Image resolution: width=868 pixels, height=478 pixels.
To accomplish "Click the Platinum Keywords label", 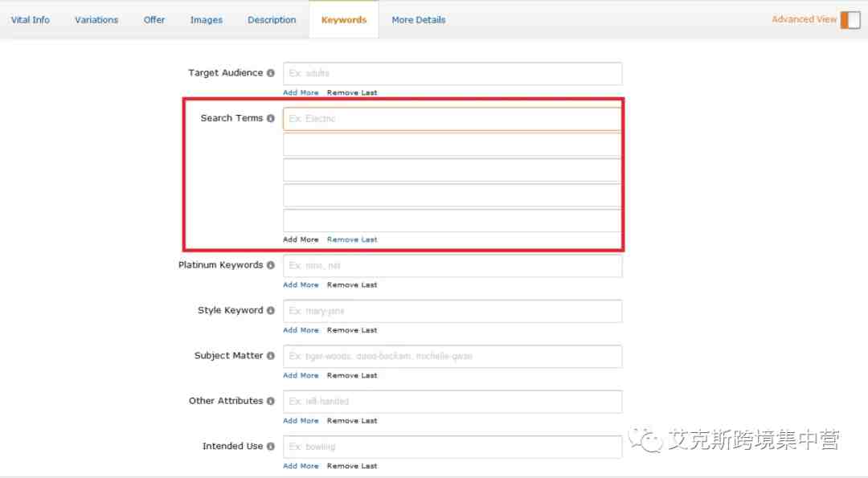I will click(220, 266).
